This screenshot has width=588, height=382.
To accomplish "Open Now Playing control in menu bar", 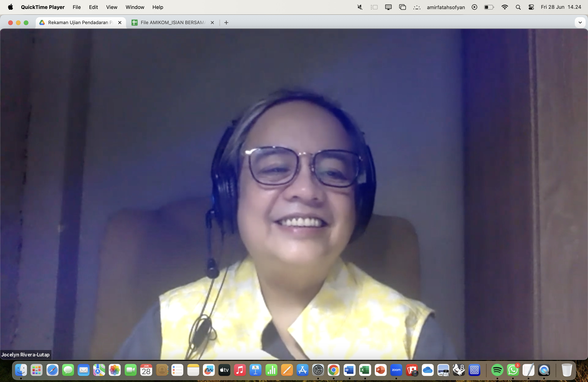I will pyautogui.click(x=474, y=7).
